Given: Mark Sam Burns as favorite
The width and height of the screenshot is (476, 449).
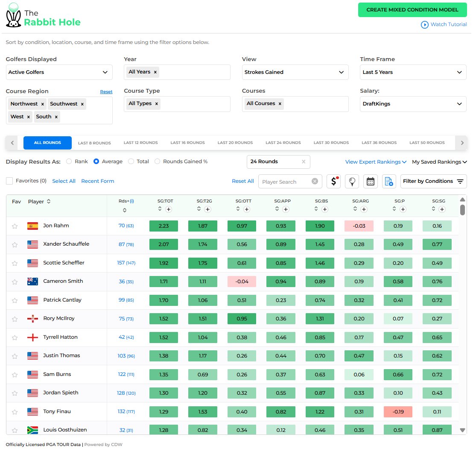Looking at the screenshot, I should (15, 375).
